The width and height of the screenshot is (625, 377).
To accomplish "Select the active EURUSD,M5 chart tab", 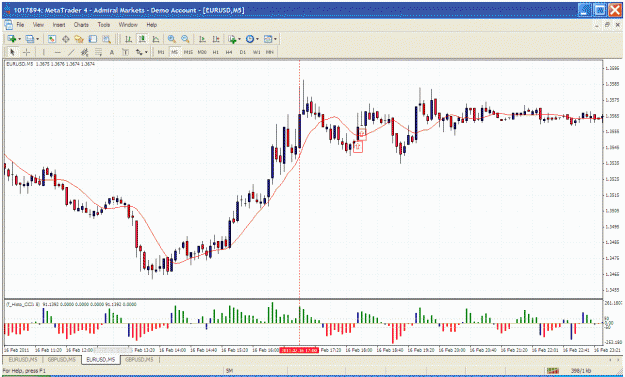I will pos(101,359).
